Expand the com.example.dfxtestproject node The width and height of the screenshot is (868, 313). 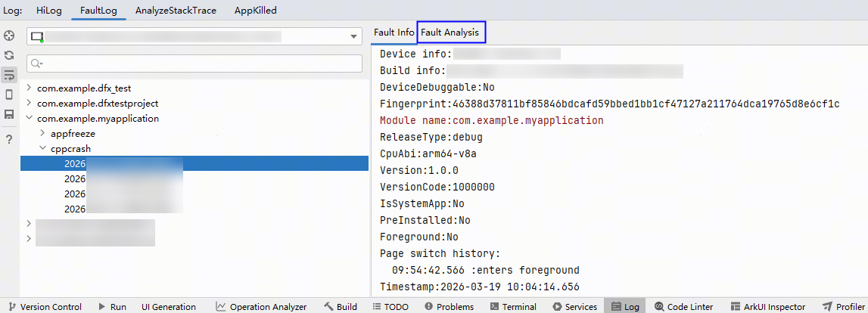(30, 103)
